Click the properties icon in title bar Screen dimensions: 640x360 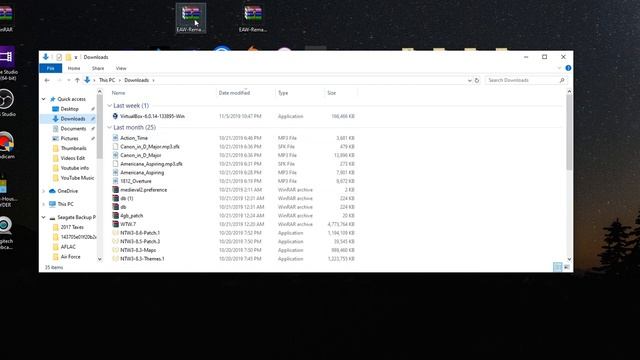pyautogui.click(x=59, y=57)
